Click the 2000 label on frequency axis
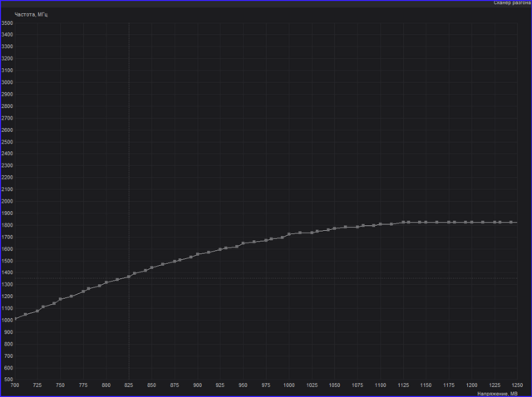This screenshot has height=397, width=532. pyautogui.click(x=7, y=201)
